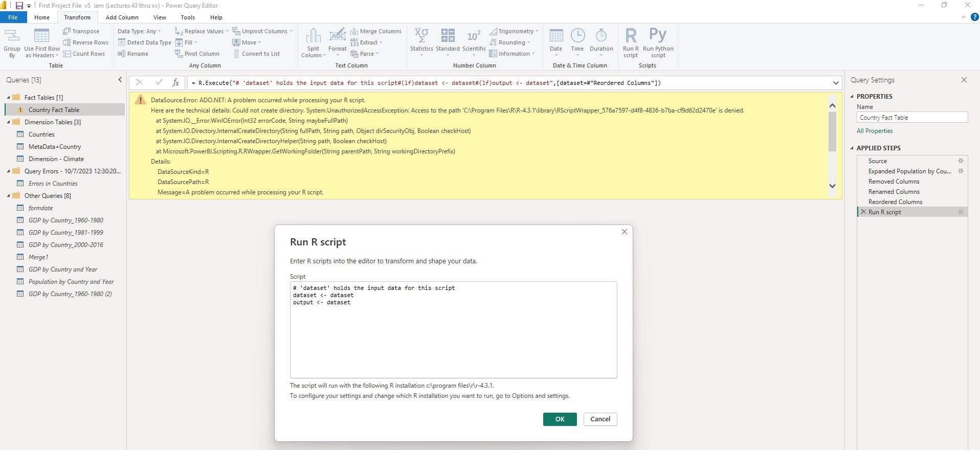
Task: Switch to the Tools tab
Action: click(188, 17)
